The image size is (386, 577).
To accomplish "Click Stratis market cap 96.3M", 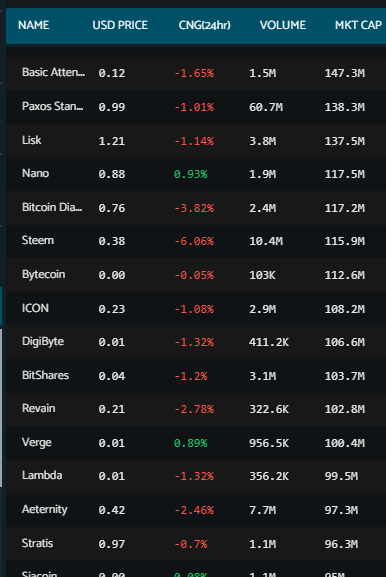I will pos(341,544).
